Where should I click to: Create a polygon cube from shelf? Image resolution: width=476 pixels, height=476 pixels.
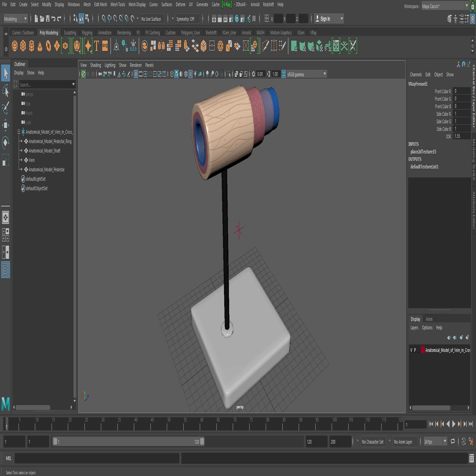(x=23, y=46)
